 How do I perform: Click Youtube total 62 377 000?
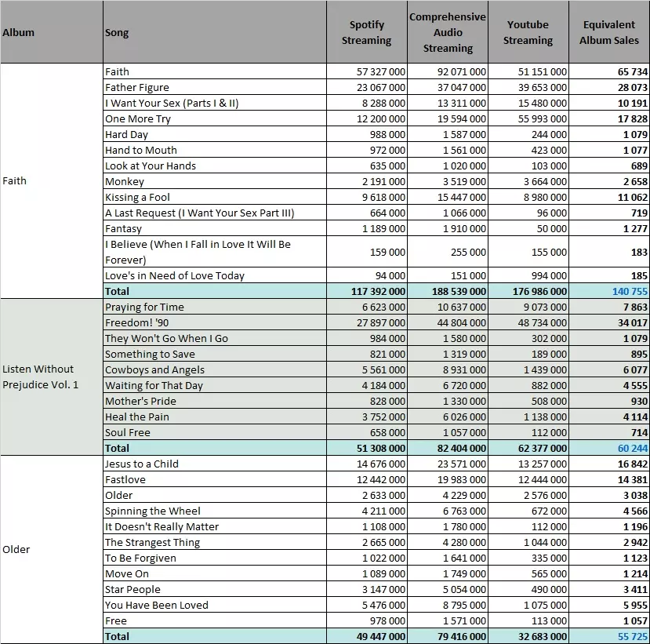pyautogui.click(x=528, y=448)
